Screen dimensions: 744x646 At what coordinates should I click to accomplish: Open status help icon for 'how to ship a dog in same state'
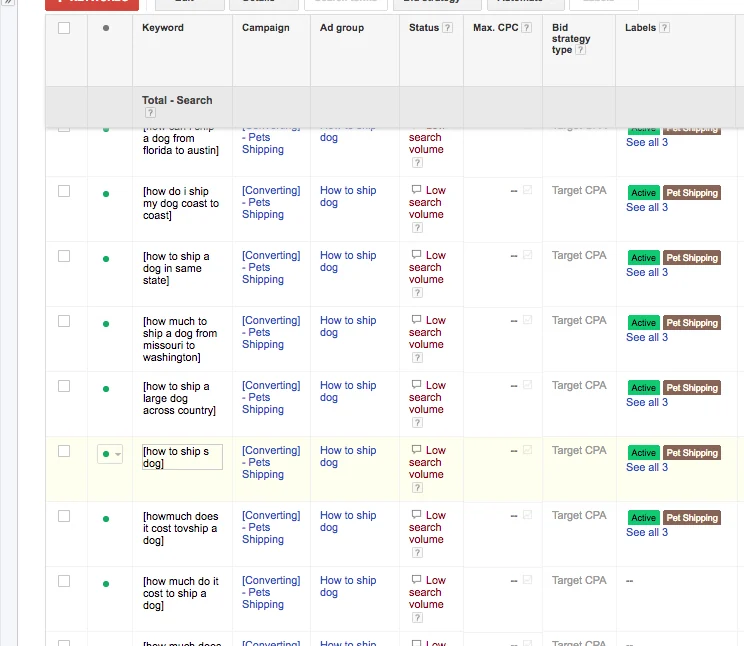pos(417,293)
